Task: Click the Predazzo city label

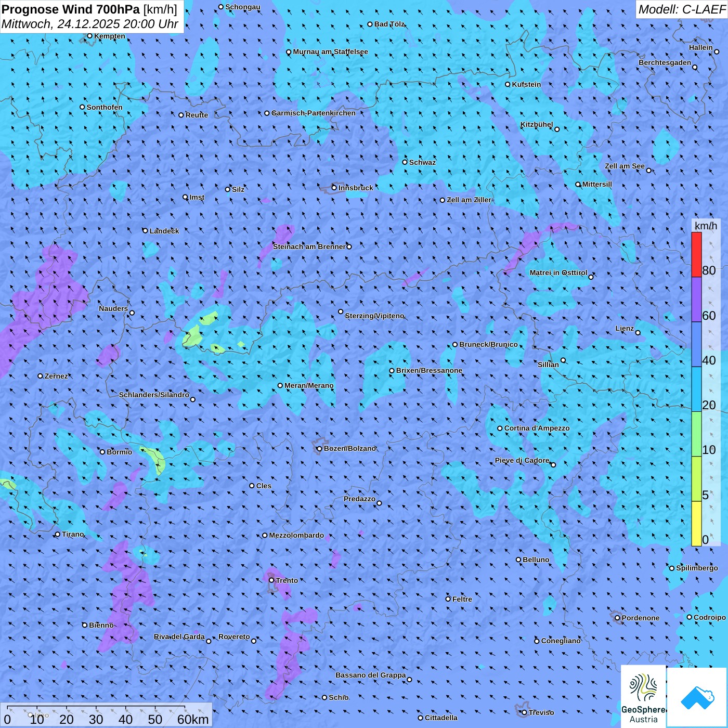Action: click(359, 499)
